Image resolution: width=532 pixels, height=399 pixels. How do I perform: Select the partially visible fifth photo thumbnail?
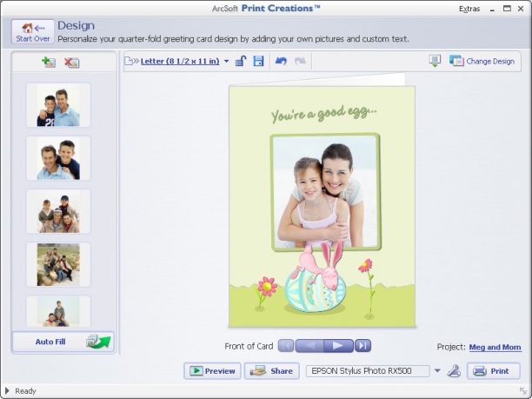click(x=58, y=311)
